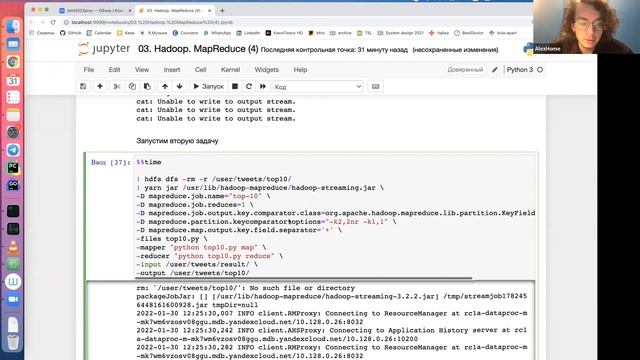Copy the selected cell from the toolbar

tap(132, 87)
